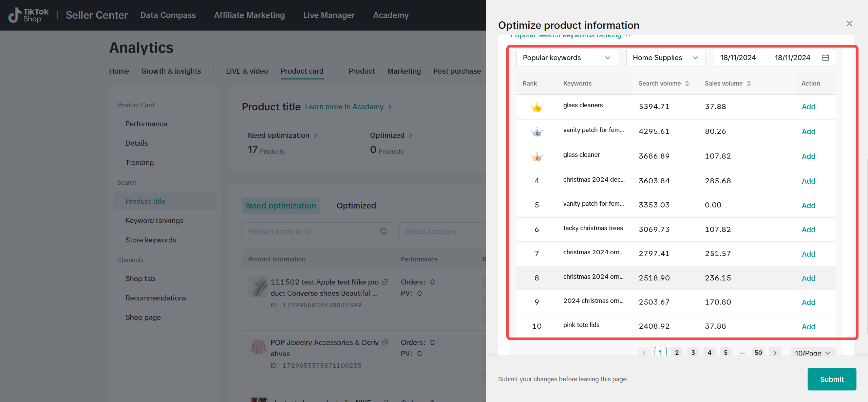Open the Popular keywords dropdown
The width and height of the screenshot is (868, 402).
567,58
